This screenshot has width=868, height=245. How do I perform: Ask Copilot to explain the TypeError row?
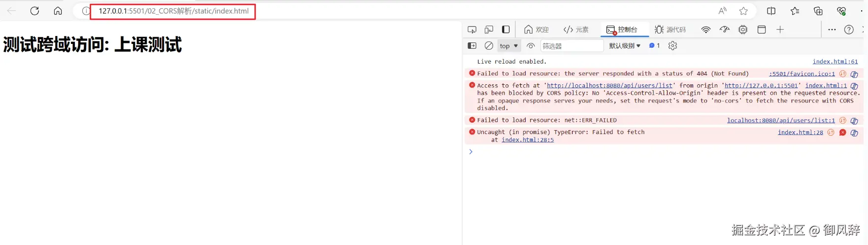(854, 133)
